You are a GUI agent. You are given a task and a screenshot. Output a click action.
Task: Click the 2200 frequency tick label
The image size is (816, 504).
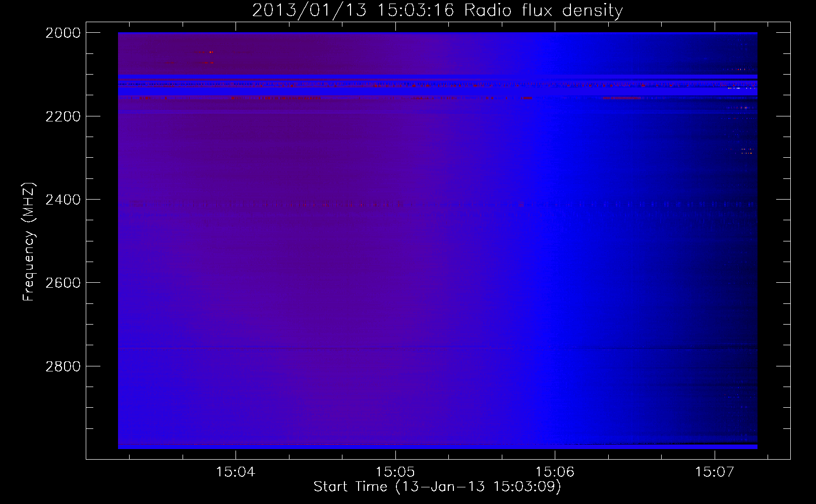(x=63, y=116)
